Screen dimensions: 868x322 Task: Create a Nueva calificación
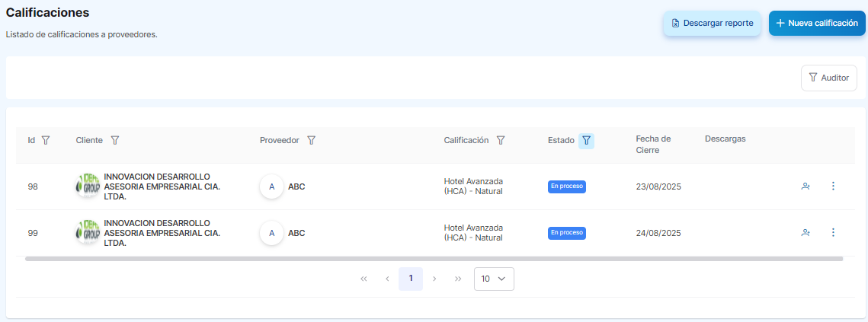click(x=817, y=24)
